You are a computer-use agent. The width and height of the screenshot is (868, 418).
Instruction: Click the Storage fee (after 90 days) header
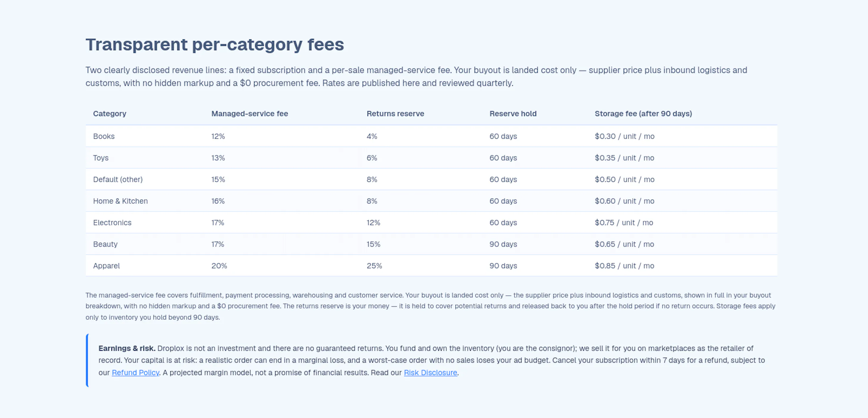(x=643, y=114)
